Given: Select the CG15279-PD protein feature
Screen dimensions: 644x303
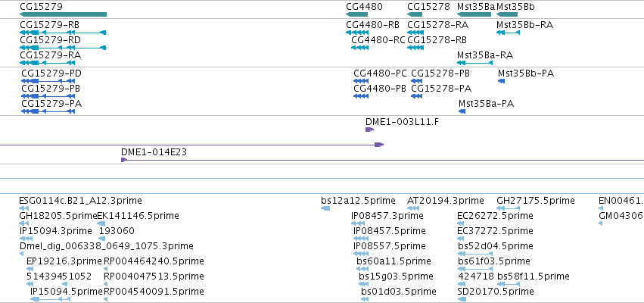Looking at the screenshot, I should coord(48,81).
